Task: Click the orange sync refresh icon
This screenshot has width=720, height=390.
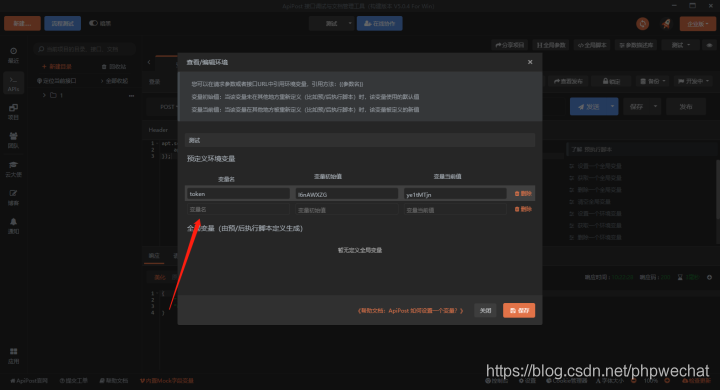Action: click(x=642, y=24)
